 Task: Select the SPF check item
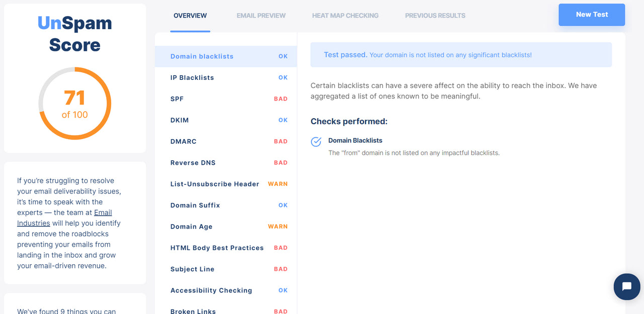pyautogui.click(x=226, y=99)
